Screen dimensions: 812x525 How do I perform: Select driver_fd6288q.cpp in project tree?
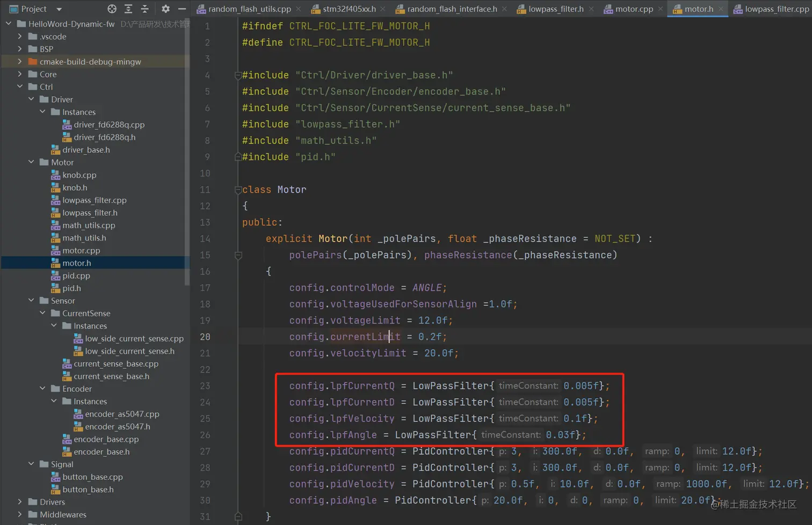pos(109,125)
